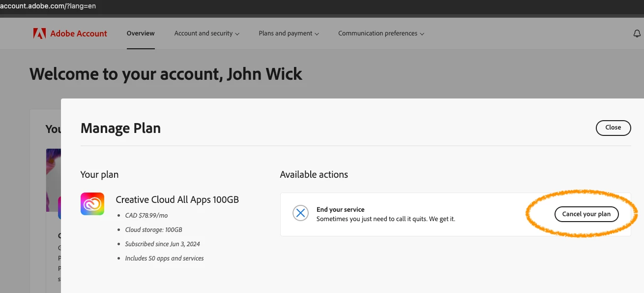Select the Subscribed since Jun 3, 2024 text
The height and width of the screenshot is (293, 644).
(162, 244)
